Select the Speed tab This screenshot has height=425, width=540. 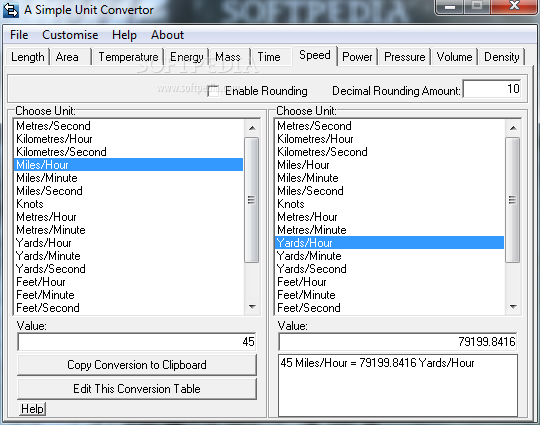[315, 55]
